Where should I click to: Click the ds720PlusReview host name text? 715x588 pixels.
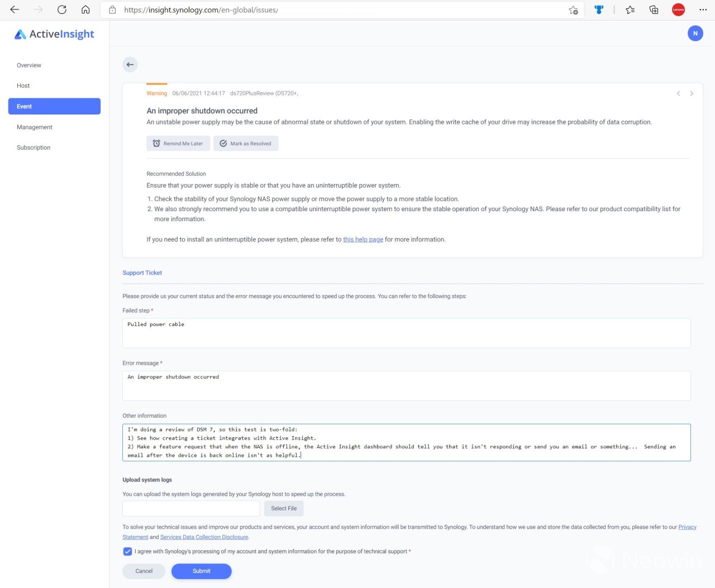[x=264, y=93]
